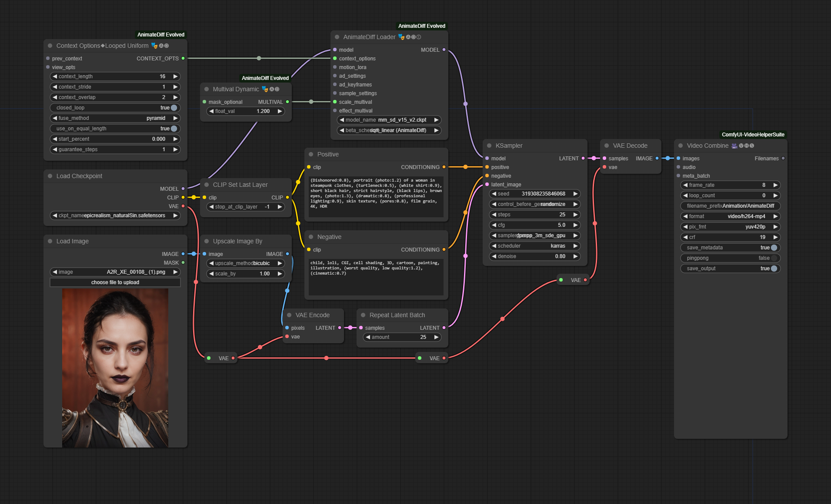
Task: Open the ckpt_name checkpoint selector
Action: coord(115,216)
